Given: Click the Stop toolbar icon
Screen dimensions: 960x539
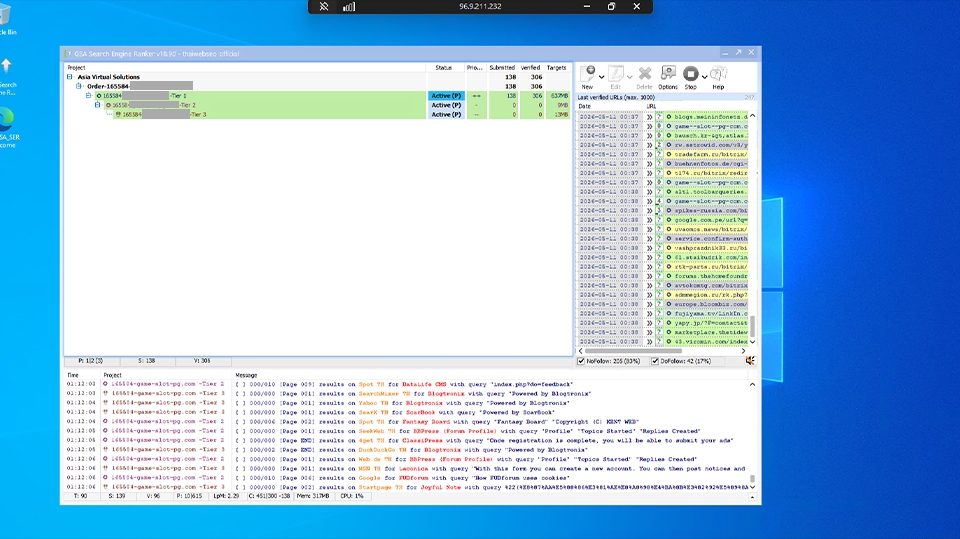Looking at the screenshot, I should tap(691, 74).
